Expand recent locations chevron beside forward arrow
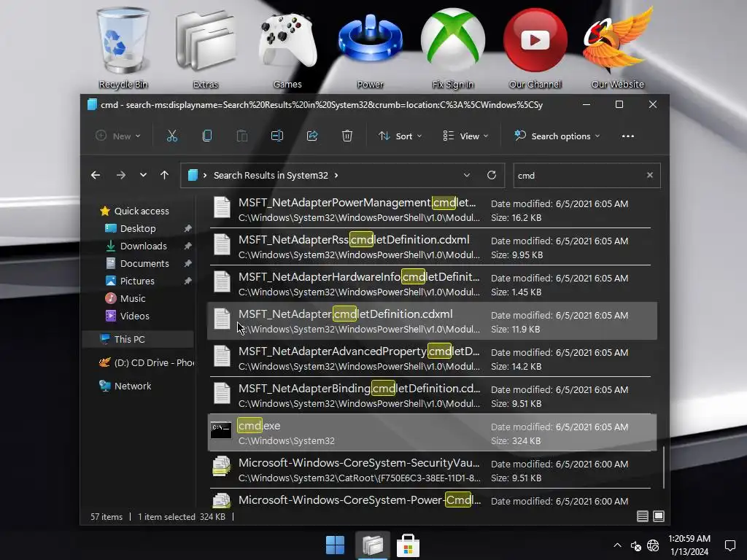 143,175
